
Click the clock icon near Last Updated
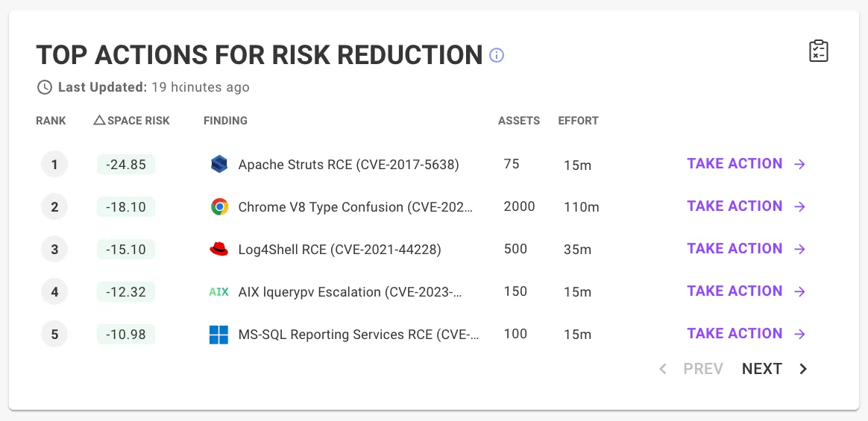pyautogui.click(x=44, y=87)
